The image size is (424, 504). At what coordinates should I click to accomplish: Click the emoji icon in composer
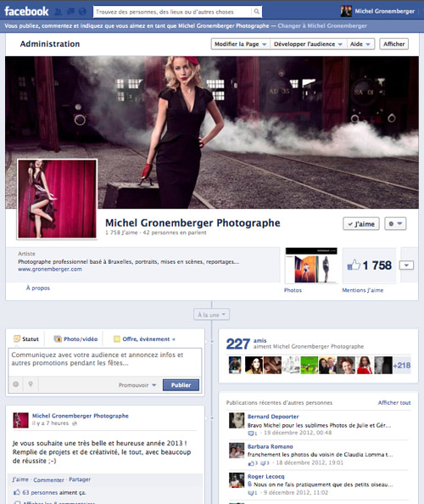point(16,384)
